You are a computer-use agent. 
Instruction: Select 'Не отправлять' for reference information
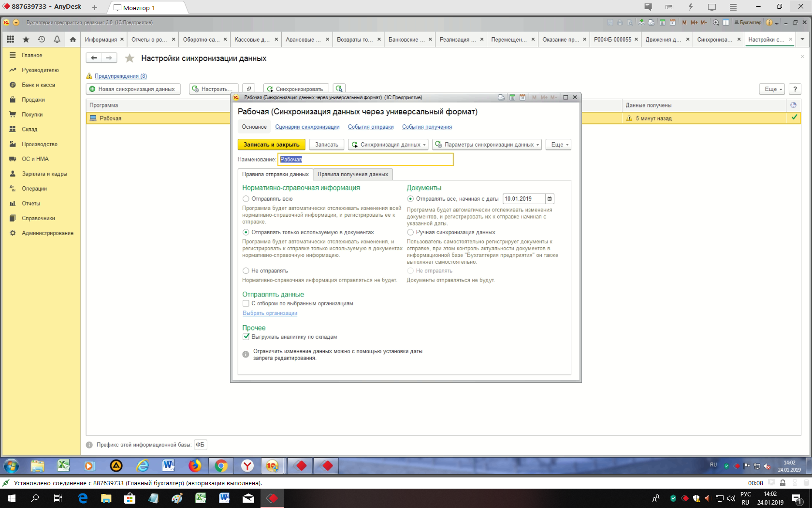pyautogui.click(x=246, y=271)
